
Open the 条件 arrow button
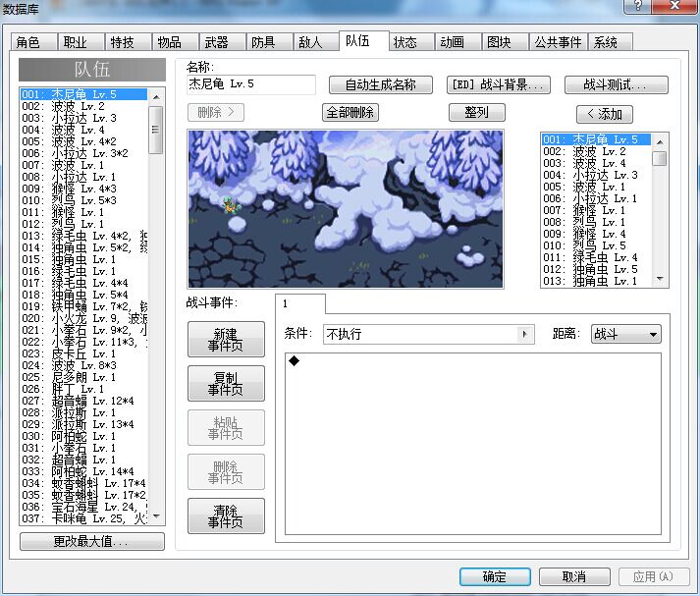[x=524, y=334]
